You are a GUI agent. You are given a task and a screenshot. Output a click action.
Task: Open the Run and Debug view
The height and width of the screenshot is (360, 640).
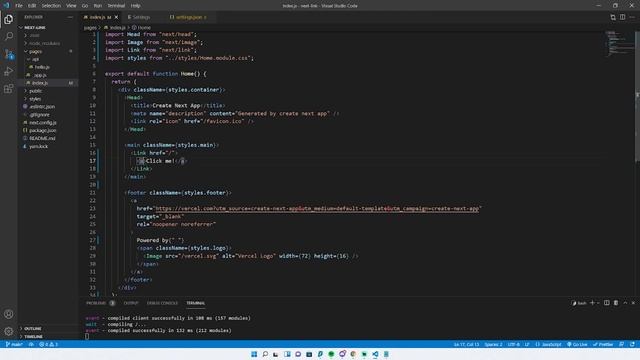point(9,71)
